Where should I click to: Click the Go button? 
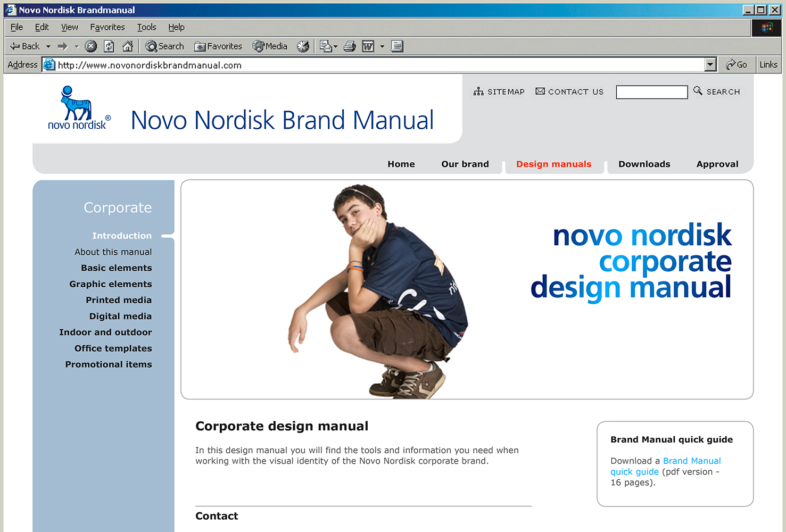[737, 65]
